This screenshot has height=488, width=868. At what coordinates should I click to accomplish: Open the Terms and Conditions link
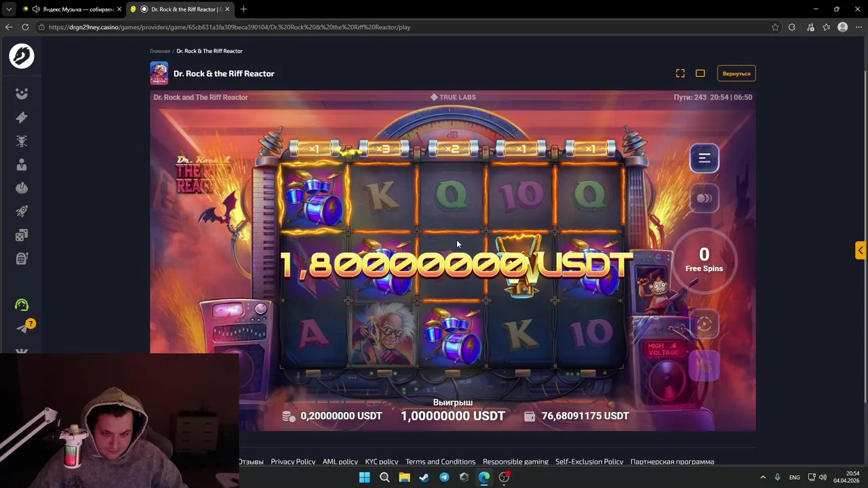(440, 462)
